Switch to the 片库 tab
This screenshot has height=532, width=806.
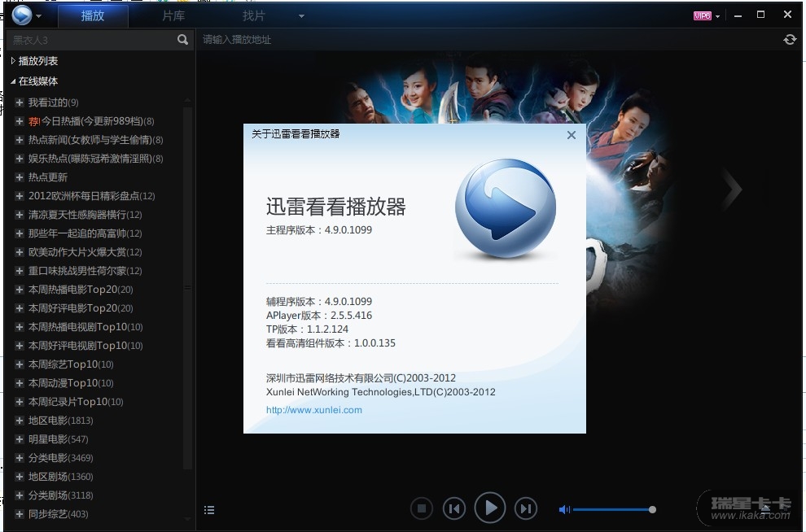pos(173,16)
